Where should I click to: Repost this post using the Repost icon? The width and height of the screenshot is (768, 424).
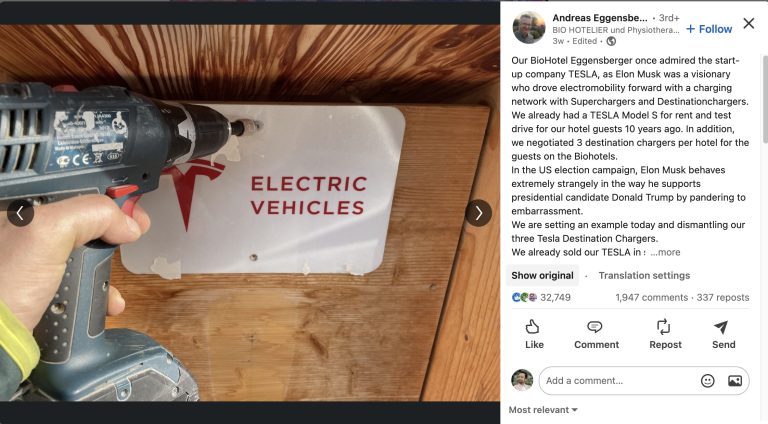[663, 327]
